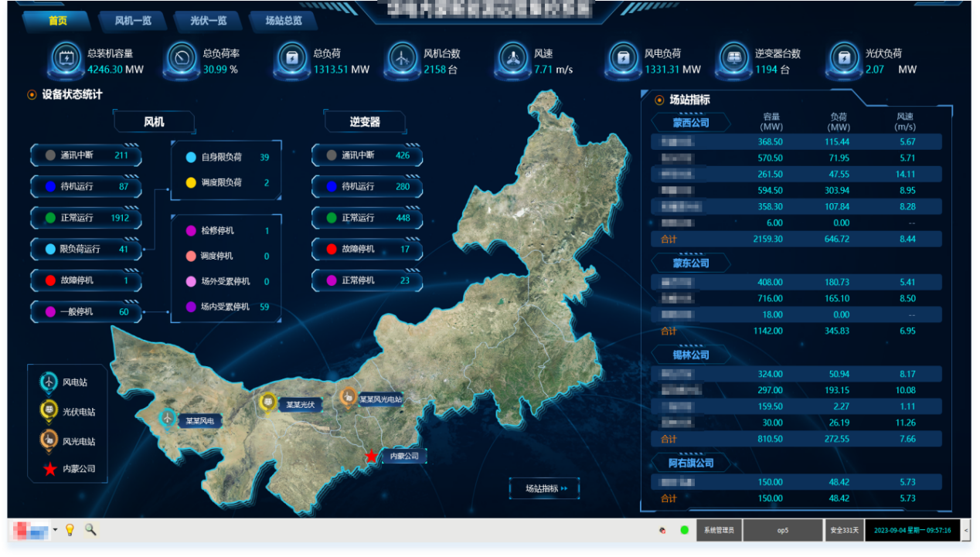The height and width of the screenshot is (557, 980).
Task: Click the 总装机容量 battery icon
Action: (66, 59)
